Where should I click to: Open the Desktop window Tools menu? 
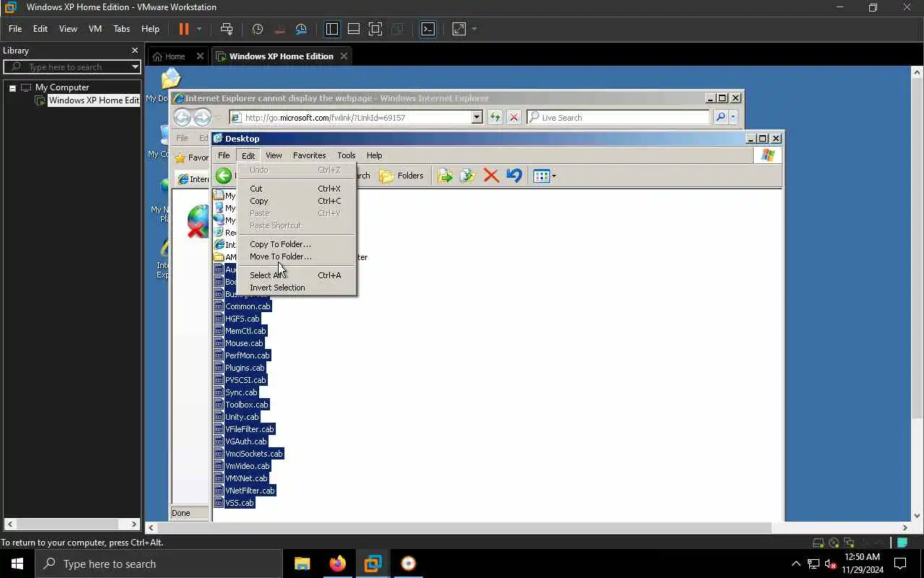tap(346, 155)
